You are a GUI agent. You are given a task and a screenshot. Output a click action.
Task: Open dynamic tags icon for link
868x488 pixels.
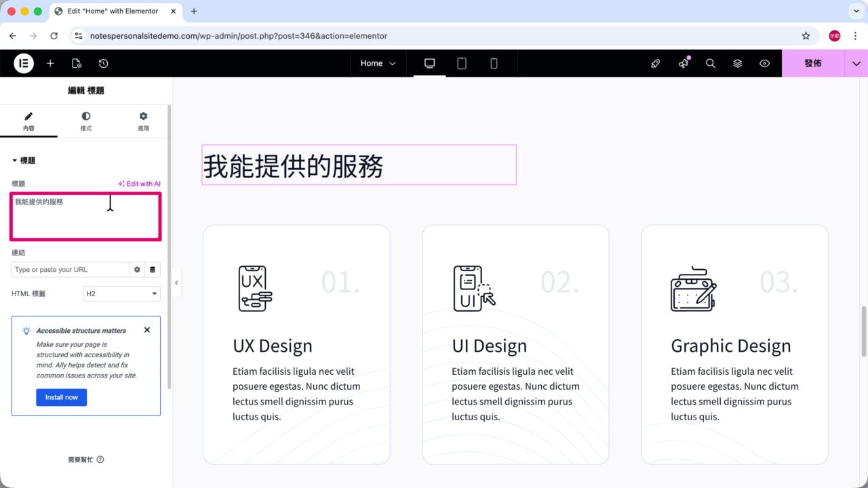(153, 270)
